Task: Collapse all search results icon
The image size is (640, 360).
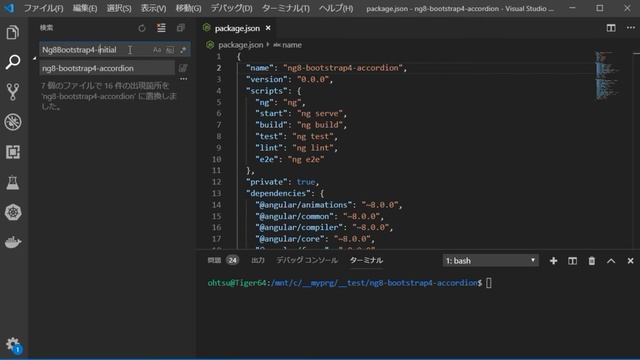Action: pyautogui.click(x=181, y=28)
